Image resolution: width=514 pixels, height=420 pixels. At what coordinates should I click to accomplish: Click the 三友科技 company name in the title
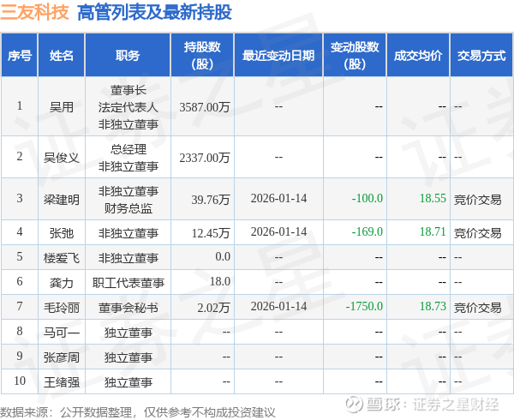[34, 13]
